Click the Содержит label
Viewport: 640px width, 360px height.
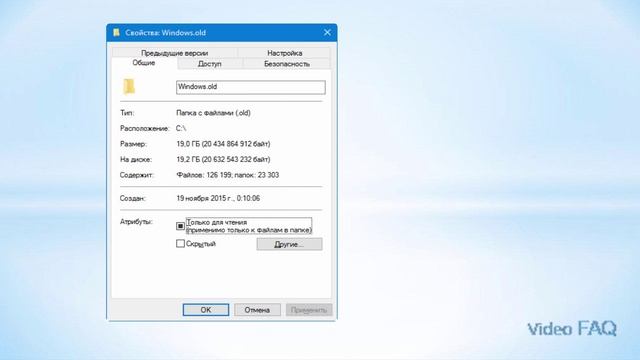pyautogui.click(x=137, y=175)
